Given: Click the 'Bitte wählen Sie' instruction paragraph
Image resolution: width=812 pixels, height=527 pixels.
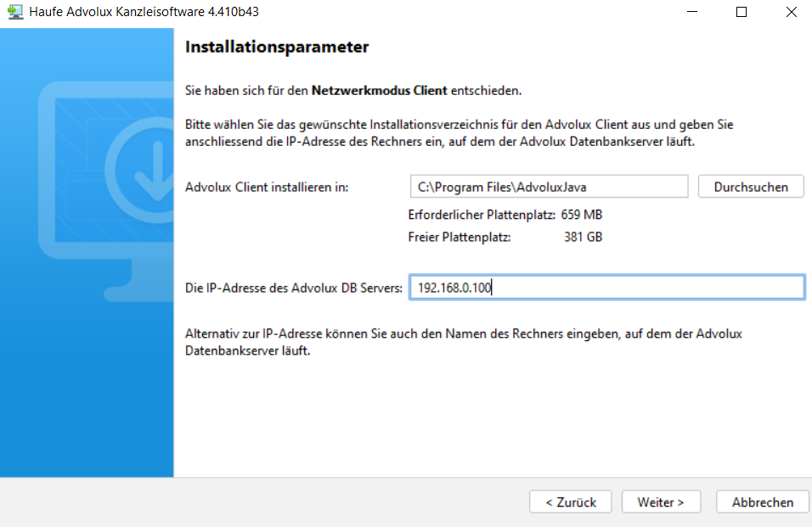Looking at the screenshot, I should pyautogui.click(x=460, y=133).
